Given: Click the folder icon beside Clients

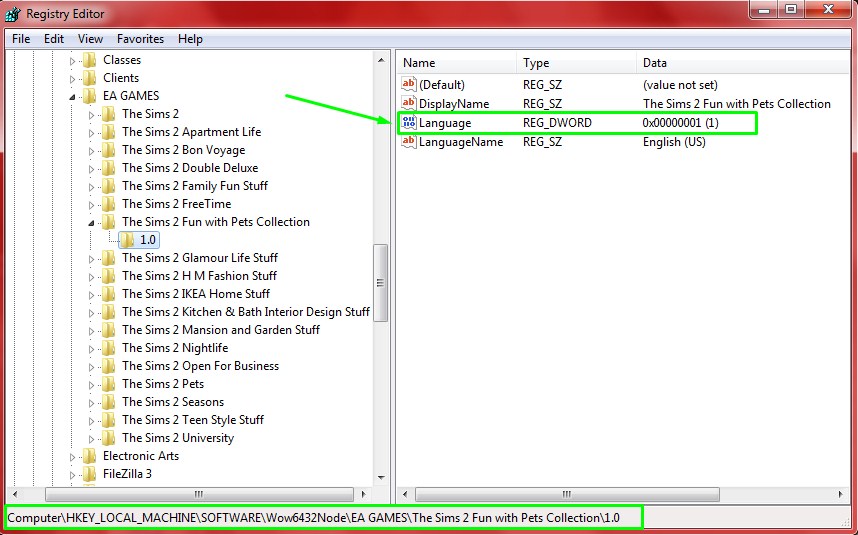Looking at the screenshot, I should 90,78.
